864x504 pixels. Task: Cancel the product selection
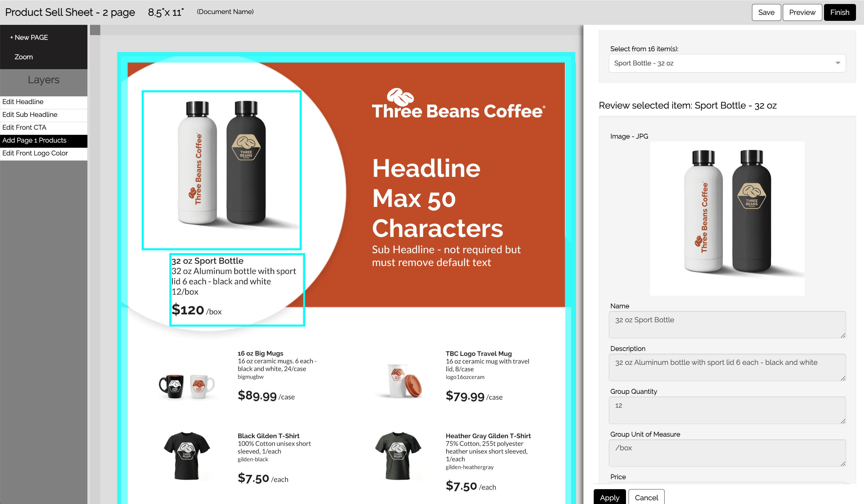(646, 497)
